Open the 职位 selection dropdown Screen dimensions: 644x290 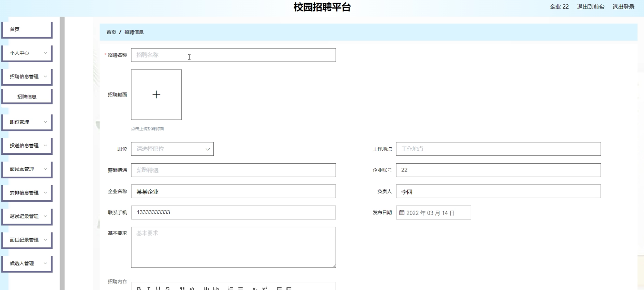click(172, 149)
